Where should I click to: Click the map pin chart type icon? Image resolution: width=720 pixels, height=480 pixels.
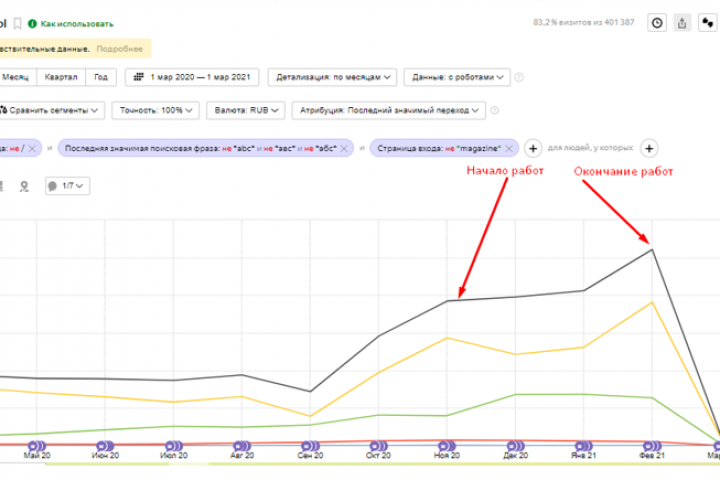(24, 186)
